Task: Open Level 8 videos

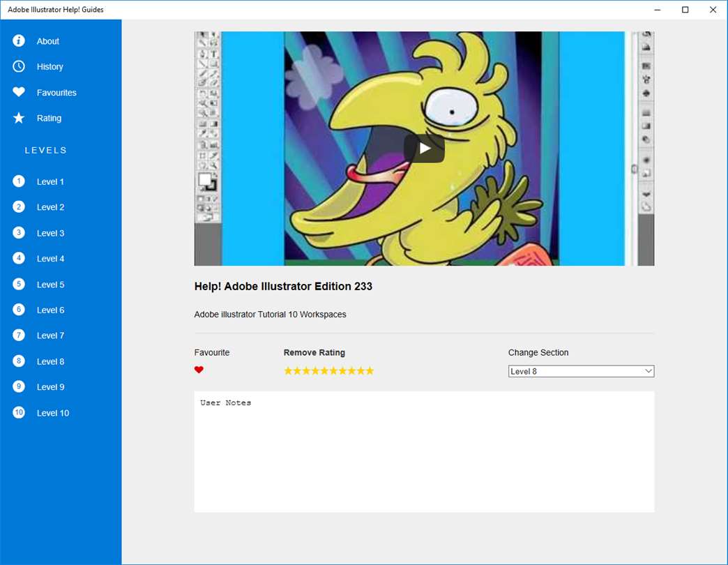Action: 50,361
